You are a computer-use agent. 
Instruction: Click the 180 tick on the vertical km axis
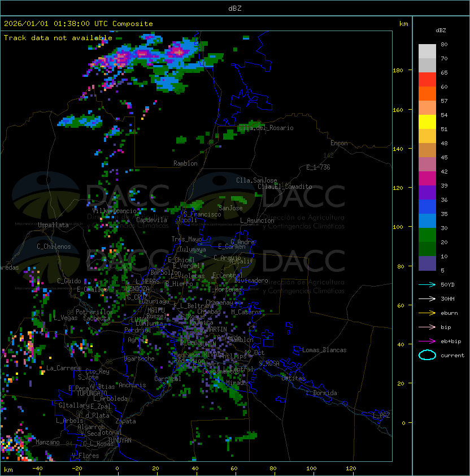[x=398, y=71]
